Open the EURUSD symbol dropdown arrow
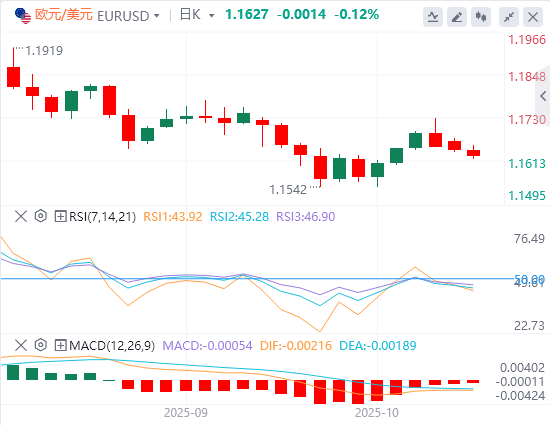 157,16
